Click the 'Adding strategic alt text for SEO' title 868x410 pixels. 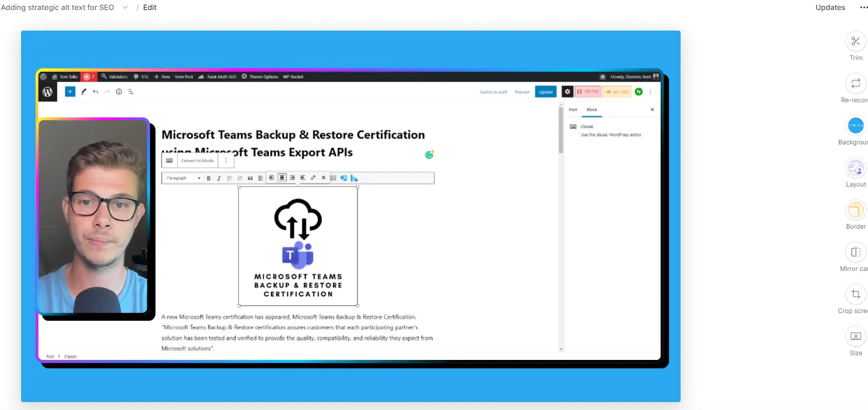point(57,7)
